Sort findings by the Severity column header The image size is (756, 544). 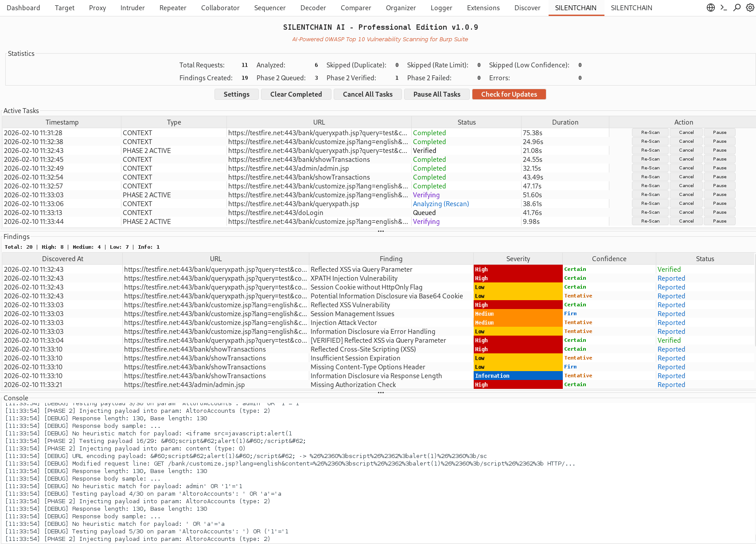point(518,258)
